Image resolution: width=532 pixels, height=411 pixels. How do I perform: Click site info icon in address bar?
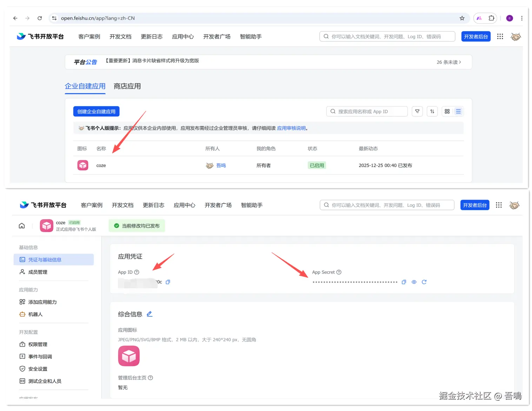[54, 18]
